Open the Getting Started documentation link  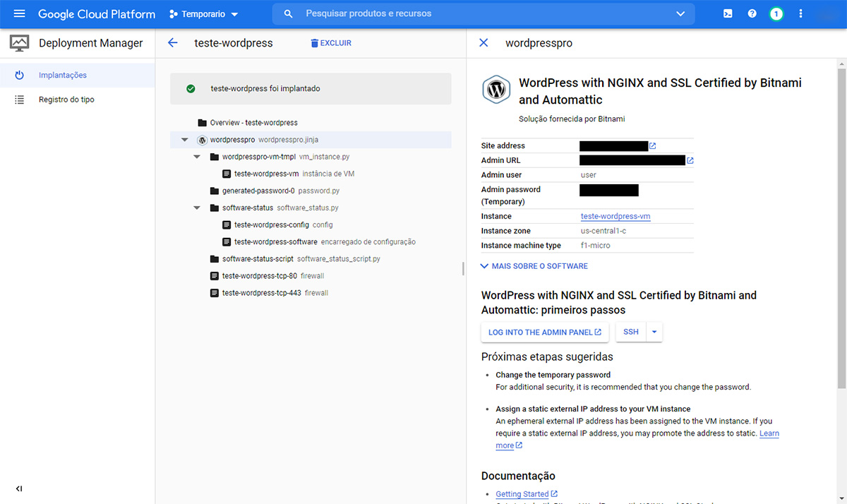pyautogui.click(x=527, y=494)
